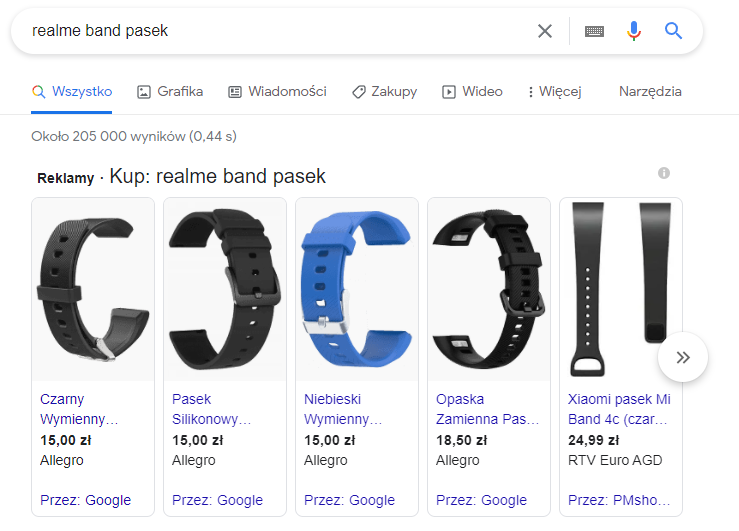Open Narzędzia search tools
The width and height of the screenshot is (739, 531).
tap(650, 91)
